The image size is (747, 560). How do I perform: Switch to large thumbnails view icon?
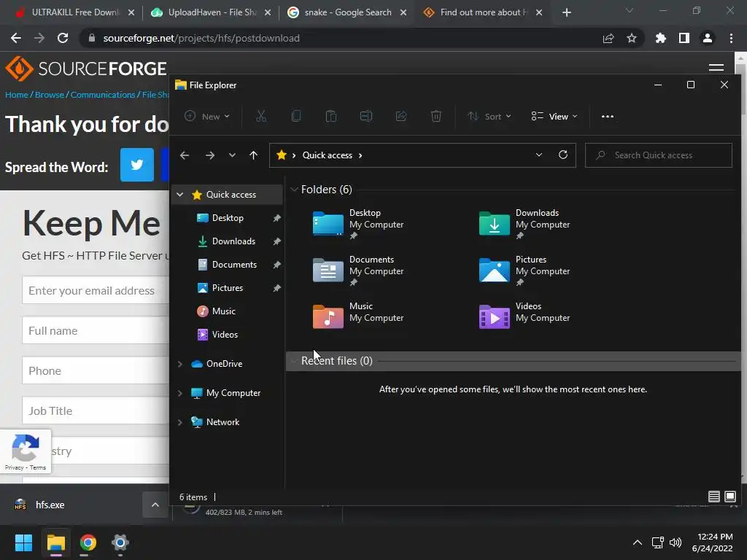pos(729,497)
